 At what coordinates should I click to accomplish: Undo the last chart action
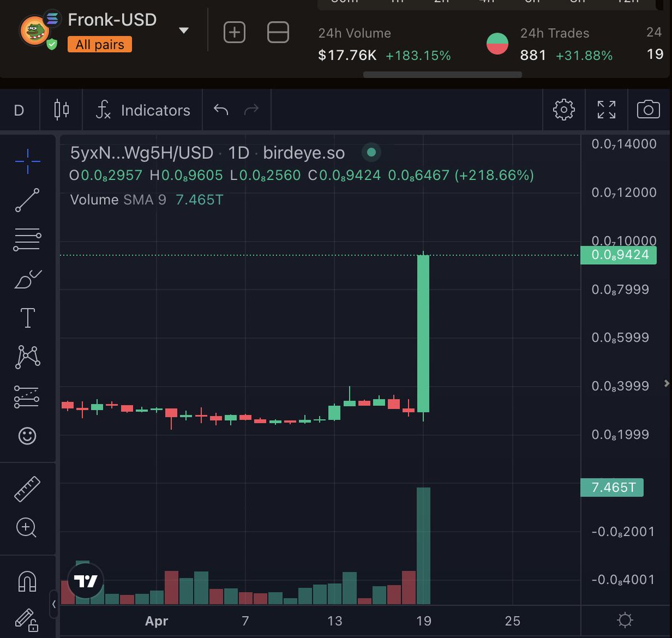point(221,110)
